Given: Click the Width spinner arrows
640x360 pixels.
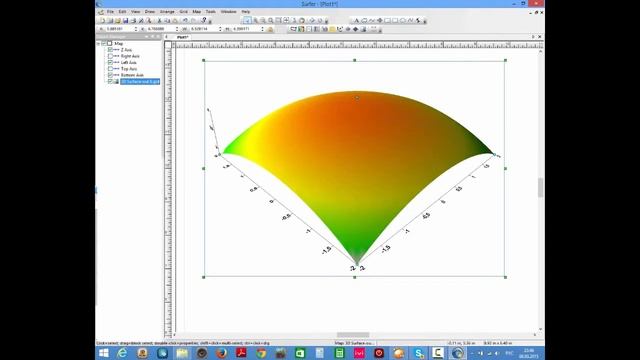Looking at the screenshot, I should click(x=220, y=29).
